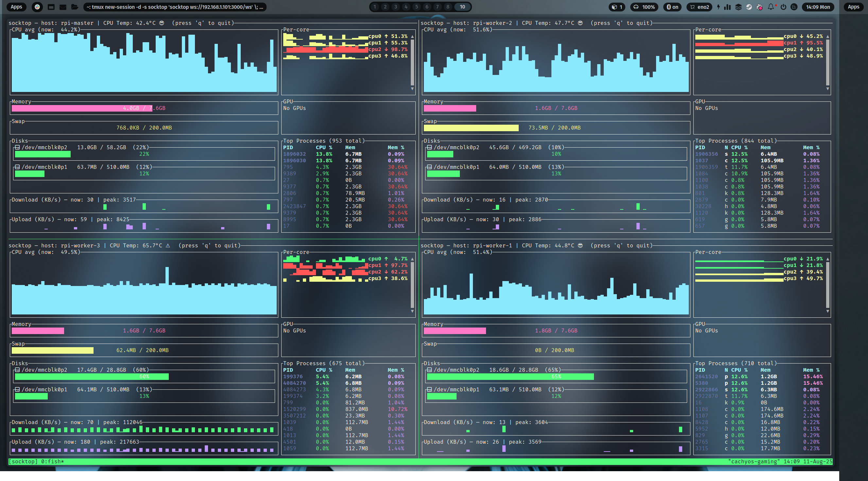Click the eno2 network widget
This screenshot has height=481, width=868.
pyautogui.click(x=700, y=7)
